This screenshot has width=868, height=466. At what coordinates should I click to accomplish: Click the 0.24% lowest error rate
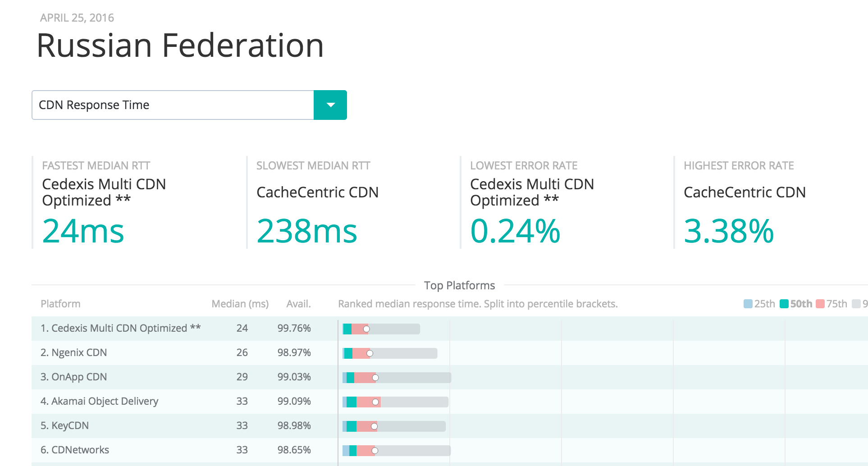tap(515, 231)
